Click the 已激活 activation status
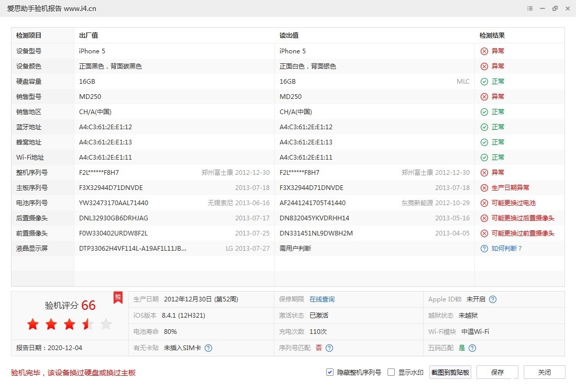 coord(319,316)
